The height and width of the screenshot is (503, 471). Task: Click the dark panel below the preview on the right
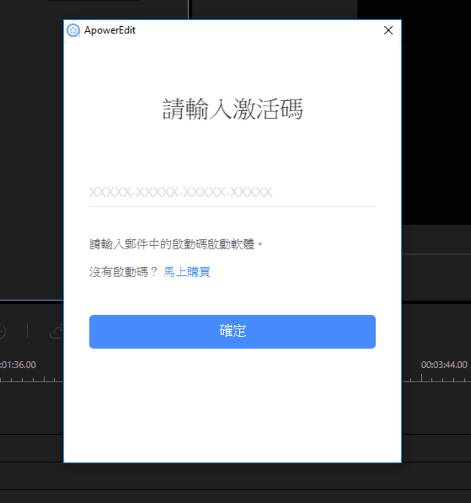click(436, 278)
